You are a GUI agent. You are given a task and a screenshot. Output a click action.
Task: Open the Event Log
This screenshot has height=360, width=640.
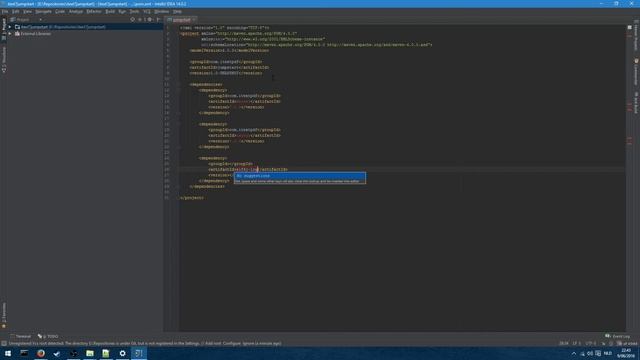point(618,336)
